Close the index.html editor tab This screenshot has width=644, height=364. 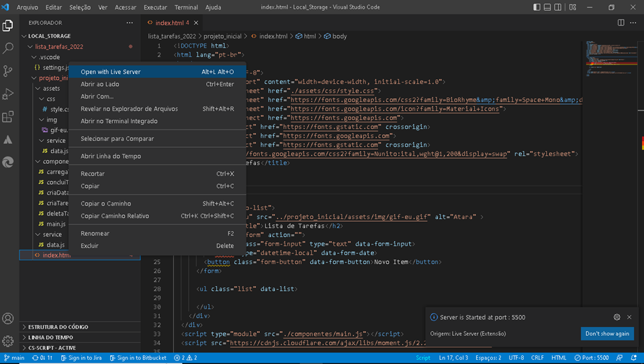pyautogui.click(x=196, y=23)
